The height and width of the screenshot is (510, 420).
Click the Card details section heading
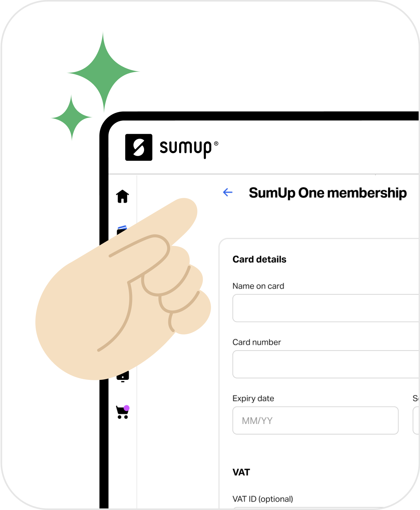click(x=259, y=259)
